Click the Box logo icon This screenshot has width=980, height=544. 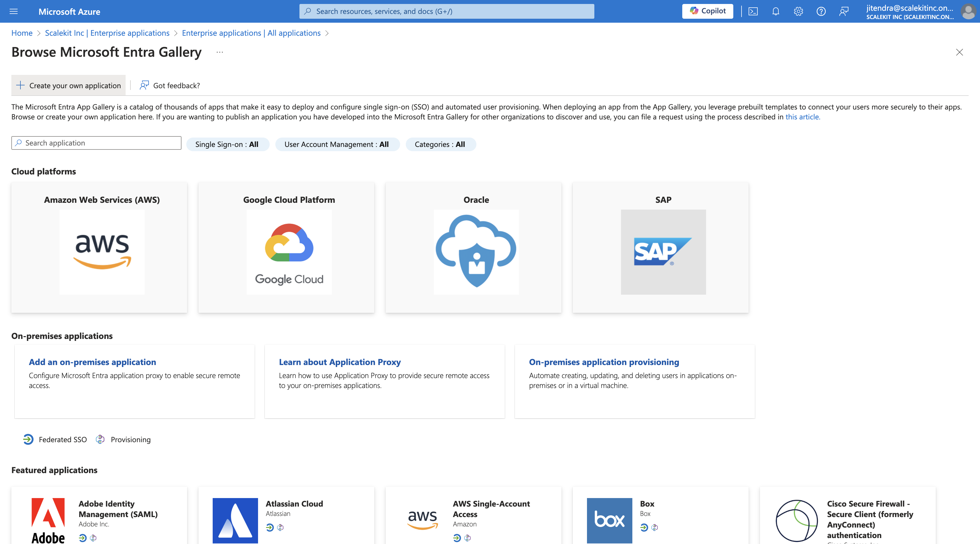[609, 520]
